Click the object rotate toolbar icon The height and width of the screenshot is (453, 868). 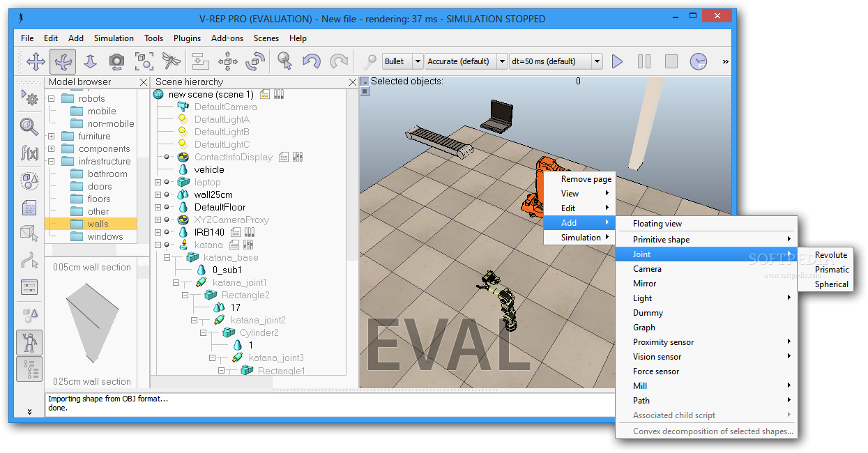[x=255, y=61]
